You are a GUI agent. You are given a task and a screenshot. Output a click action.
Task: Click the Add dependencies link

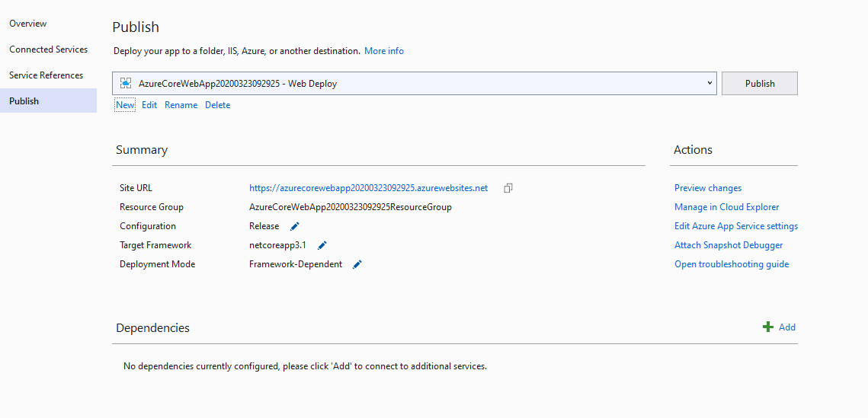787,327
